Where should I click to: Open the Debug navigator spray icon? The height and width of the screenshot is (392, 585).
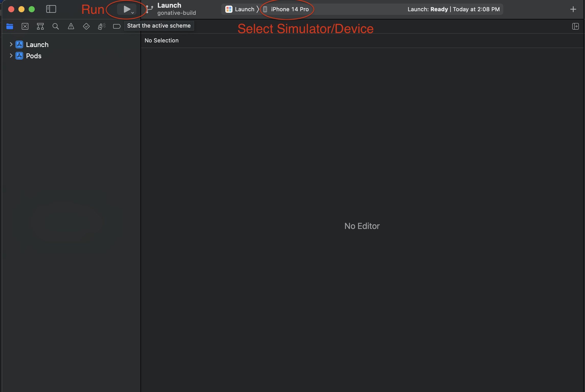click(x=102, y=26)
